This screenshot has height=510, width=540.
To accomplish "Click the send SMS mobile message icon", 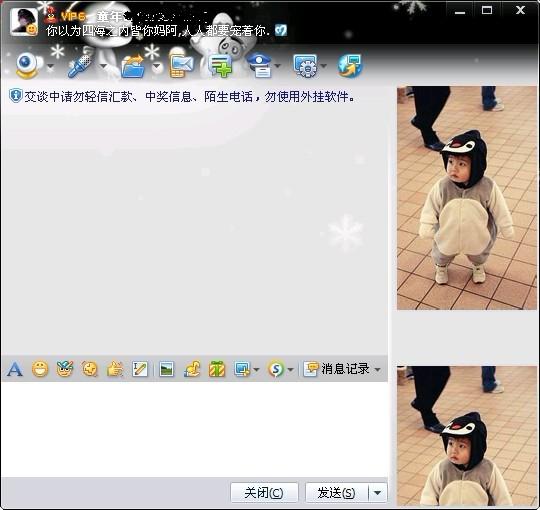I will [181, 66].
